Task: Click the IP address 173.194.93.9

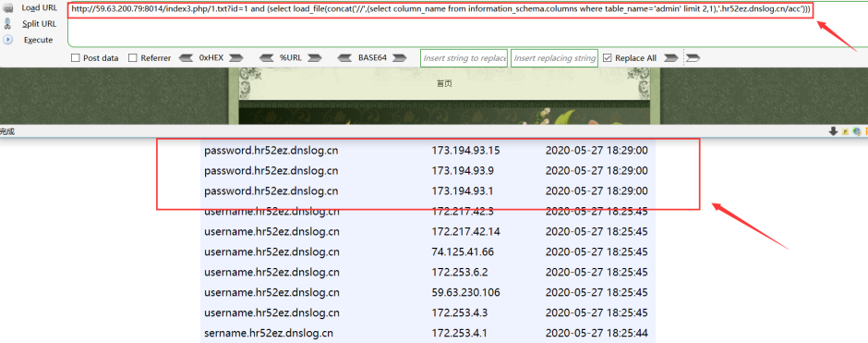Action: tap(463, 171)
